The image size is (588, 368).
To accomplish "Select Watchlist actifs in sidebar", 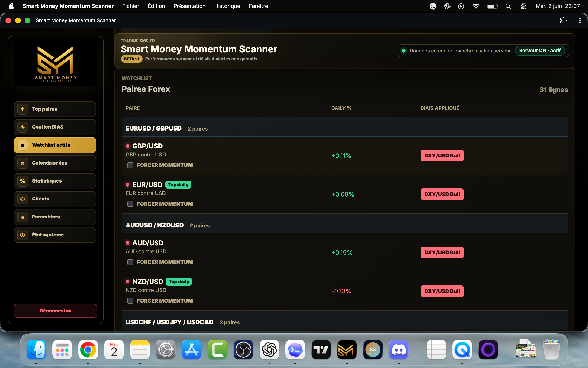I will (x=55, y=145).
